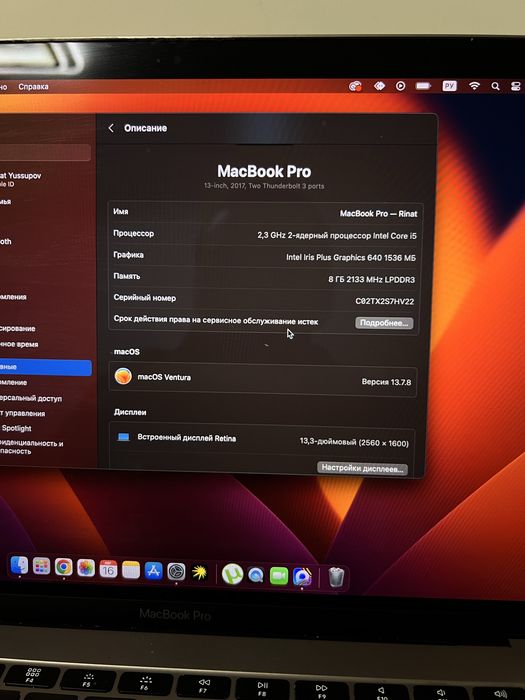Click the built-in Retina display icon

124,437
